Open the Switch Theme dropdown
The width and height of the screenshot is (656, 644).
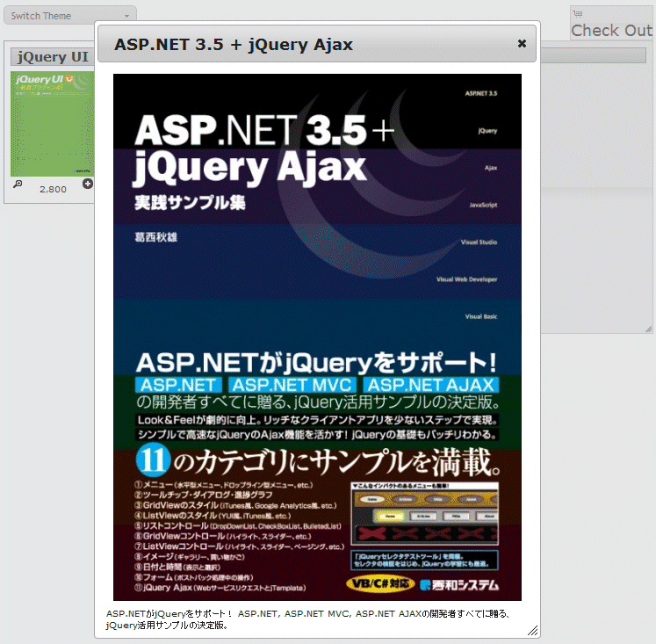point(70,16)
